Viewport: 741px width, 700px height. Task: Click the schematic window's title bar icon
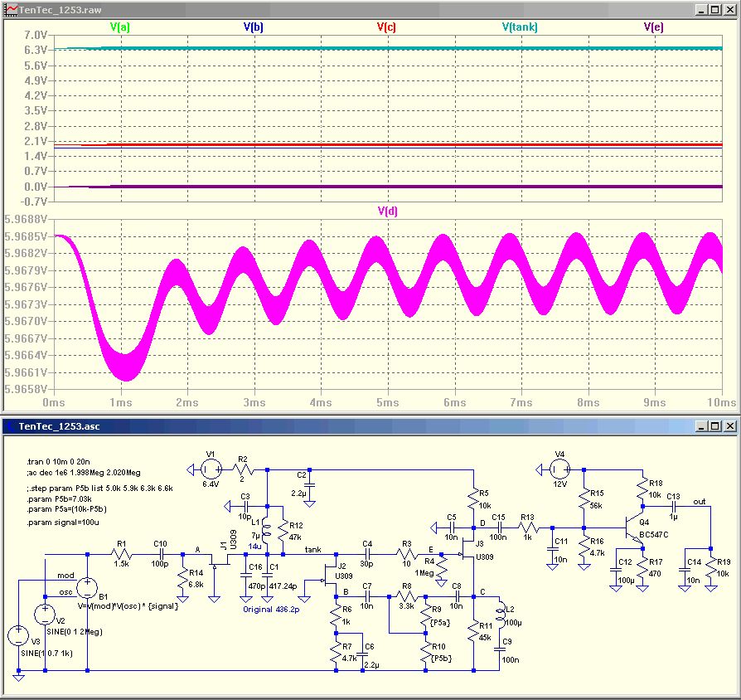click(x=9, y=425)
